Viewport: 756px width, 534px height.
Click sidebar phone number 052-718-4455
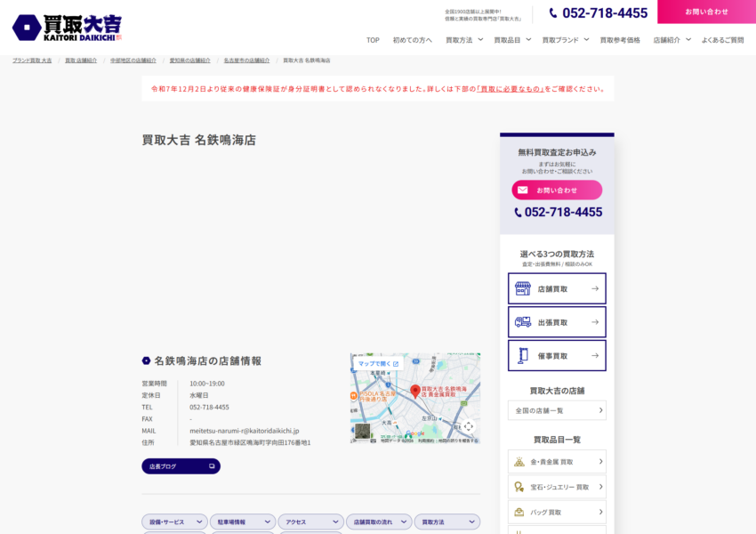click(563, 212)
